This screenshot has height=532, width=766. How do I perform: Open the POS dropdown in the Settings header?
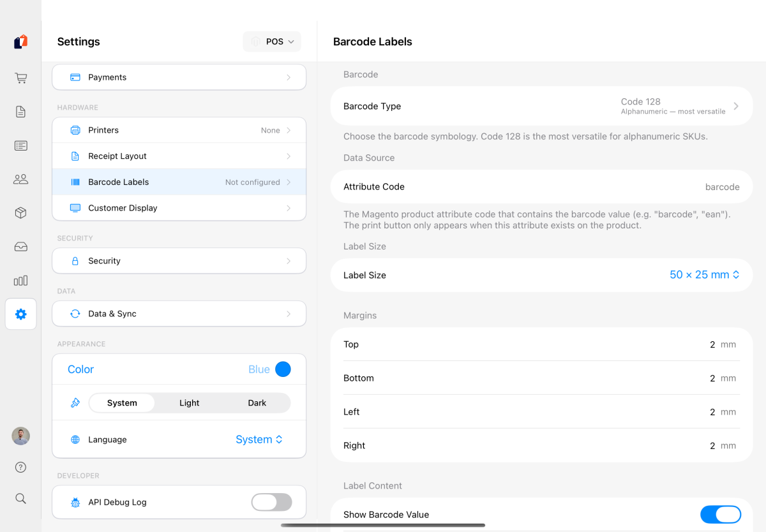tap(272, 41)
